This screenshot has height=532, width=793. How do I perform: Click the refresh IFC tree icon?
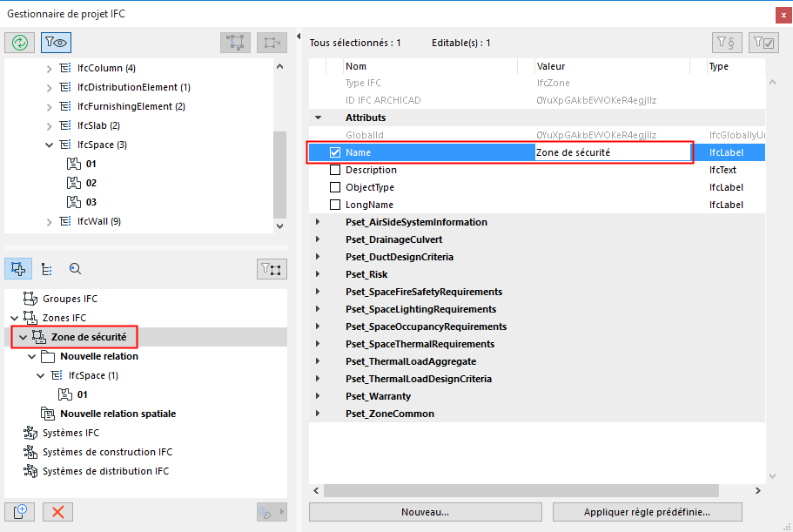coord(19,42)
